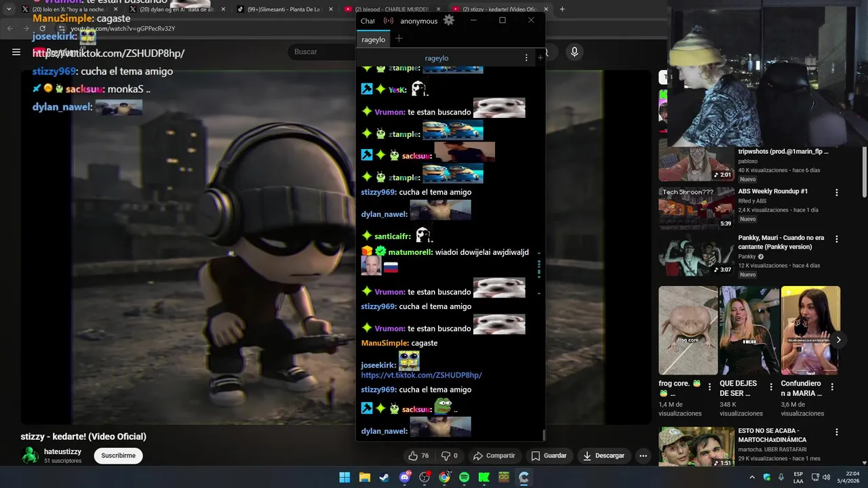Dislike the video with thumbs down
868x488 pixels.
coord(449,455)
